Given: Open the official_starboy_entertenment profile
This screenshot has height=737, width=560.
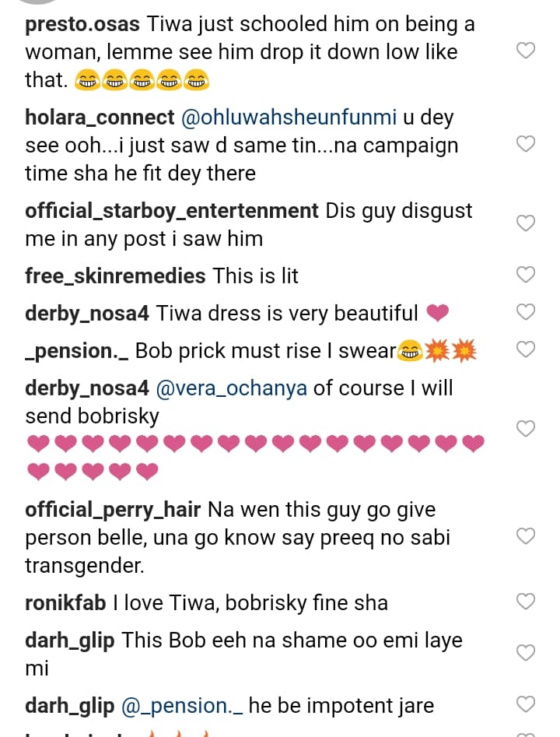Looking at the screenshot, I should [x=172, y=211].
